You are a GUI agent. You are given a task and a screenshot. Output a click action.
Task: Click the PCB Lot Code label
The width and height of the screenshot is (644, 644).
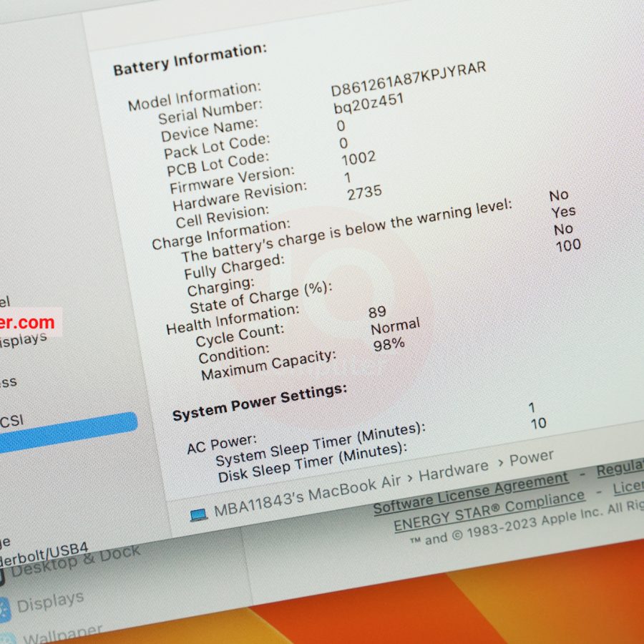point(218,163)
